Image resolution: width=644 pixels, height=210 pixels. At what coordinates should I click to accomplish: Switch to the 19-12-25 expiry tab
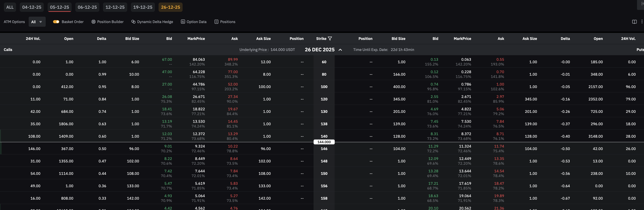click(x=143, y=7)
